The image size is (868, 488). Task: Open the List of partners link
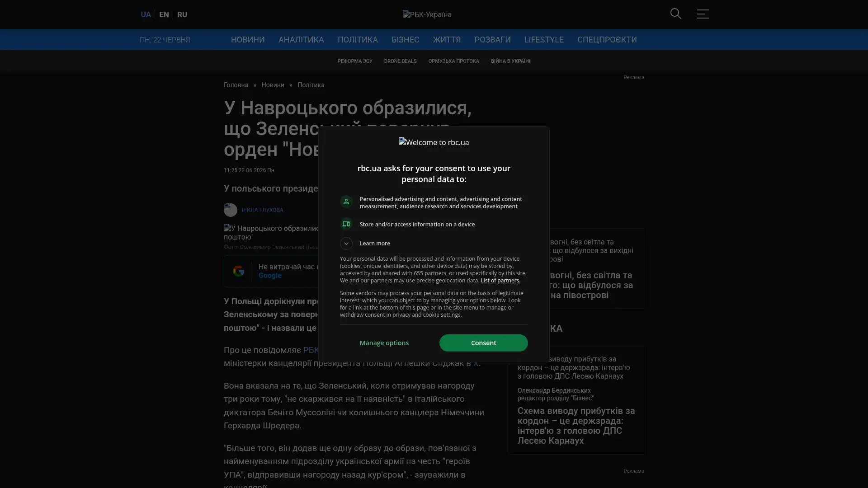click(x=500, y=281)
